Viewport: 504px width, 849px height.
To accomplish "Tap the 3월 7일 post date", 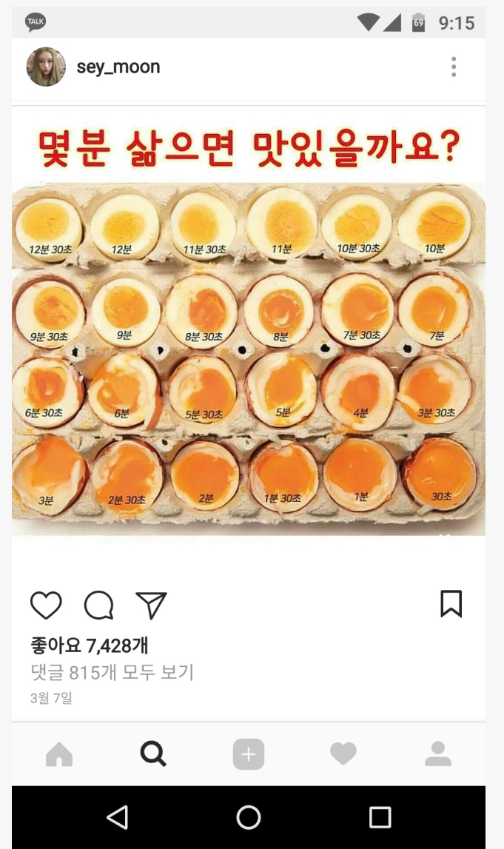I will tap(51, 698).
